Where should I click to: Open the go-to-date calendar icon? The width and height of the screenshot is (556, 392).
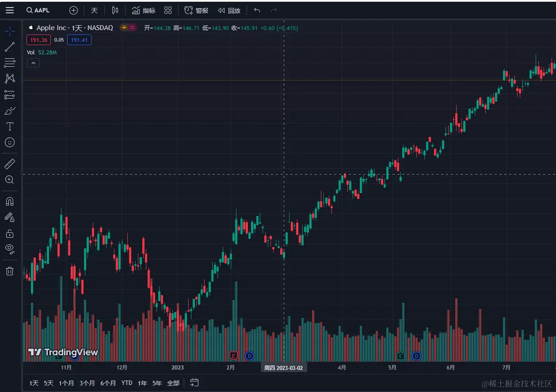pyautogui.click(x=194, y=383)
